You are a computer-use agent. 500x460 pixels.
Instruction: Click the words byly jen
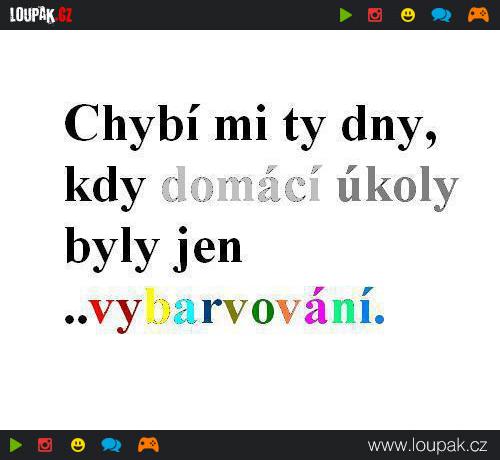pos(154,249)
